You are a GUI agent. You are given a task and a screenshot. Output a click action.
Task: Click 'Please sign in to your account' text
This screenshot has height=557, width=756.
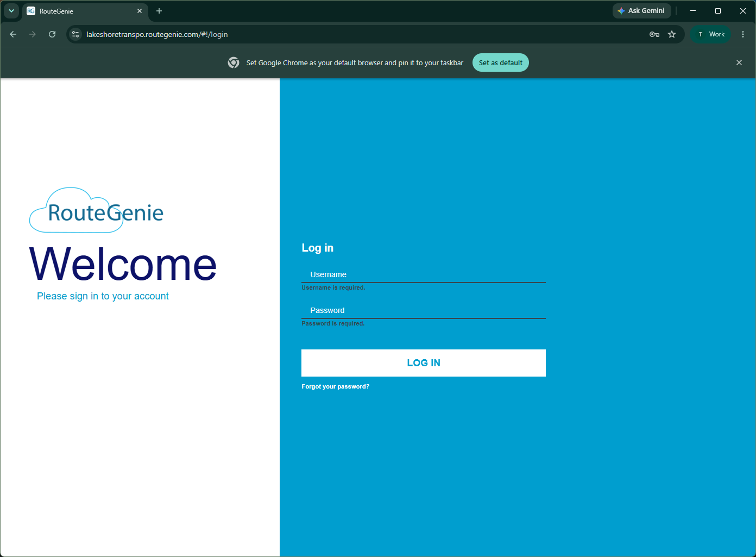(103, 296)
